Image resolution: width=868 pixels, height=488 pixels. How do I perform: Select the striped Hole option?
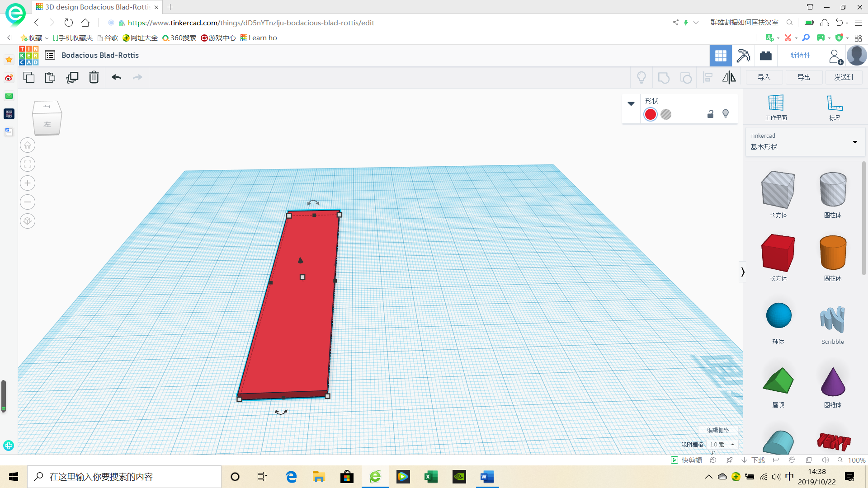click(666, 114)
